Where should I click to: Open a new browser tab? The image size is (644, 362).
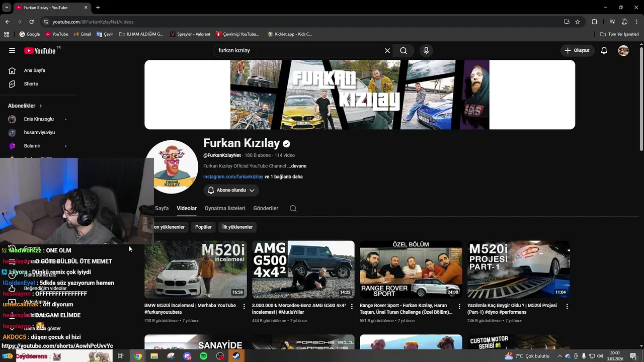point(98,8)
